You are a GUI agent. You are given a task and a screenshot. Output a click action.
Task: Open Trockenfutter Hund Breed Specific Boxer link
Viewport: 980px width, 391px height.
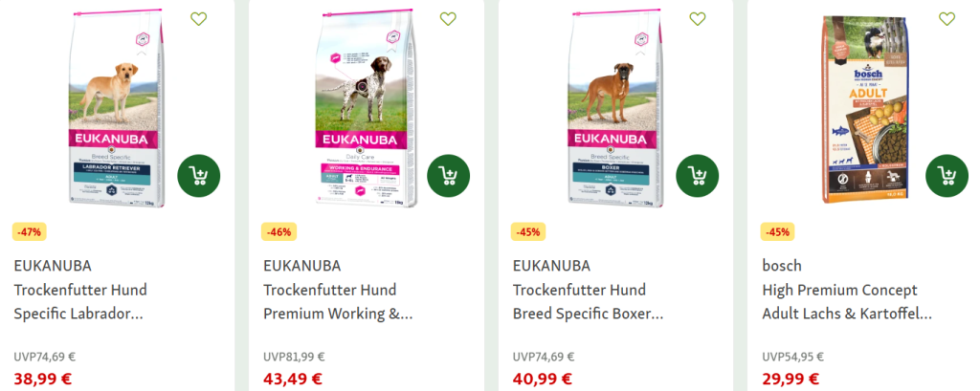coord(589,302)
